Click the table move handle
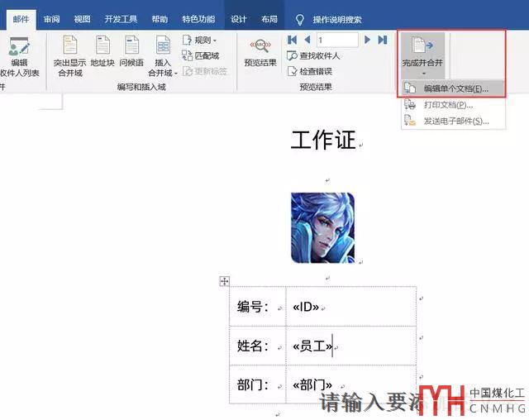 [224, 281]
